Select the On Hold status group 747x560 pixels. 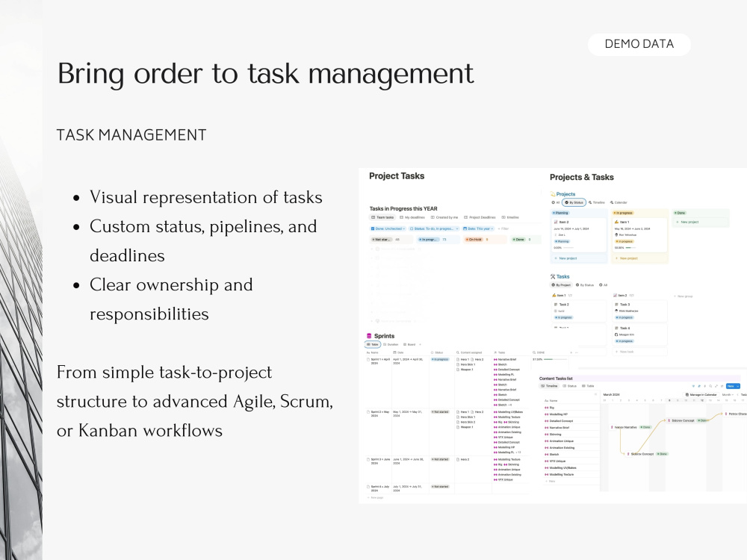point(474,240)
